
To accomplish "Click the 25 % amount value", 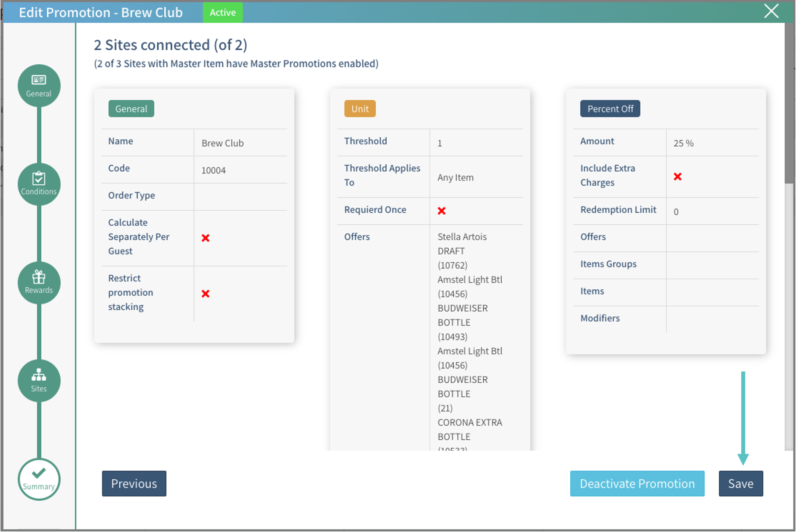I will point(683,143).
